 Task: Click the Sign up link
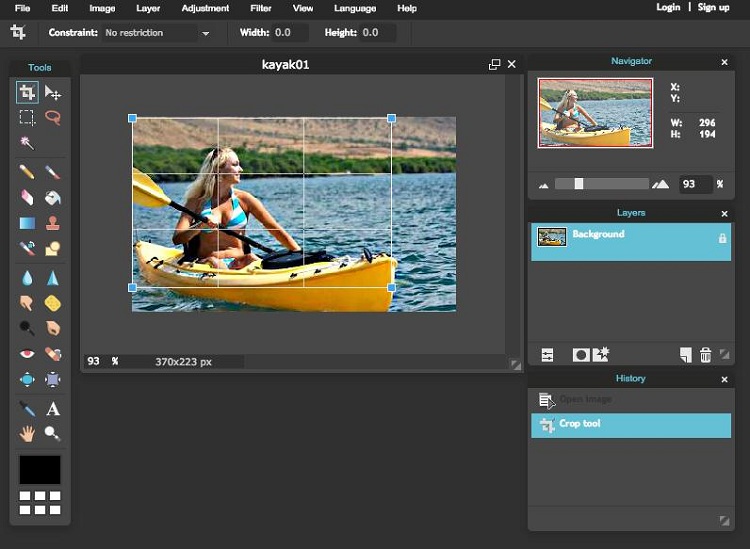click(x=713, y=7)
